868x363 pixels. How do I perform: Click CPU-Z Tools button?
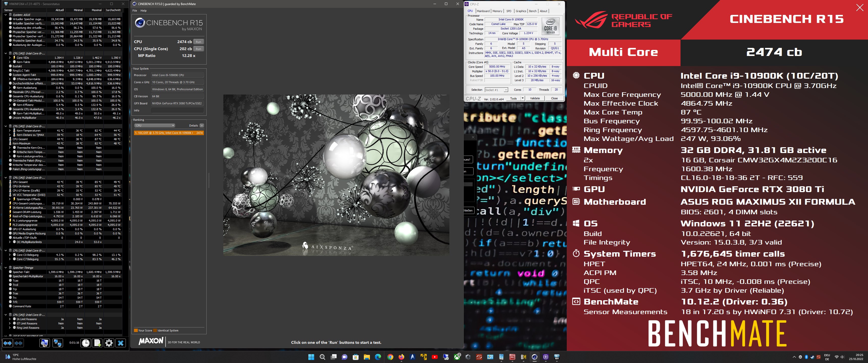coord(513,98)
